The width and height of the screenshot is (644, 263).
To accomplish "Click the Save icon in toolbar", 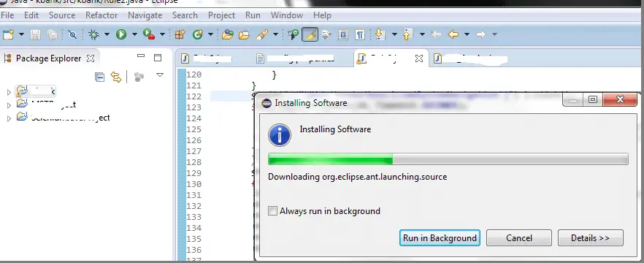I will pyautogui.click(x=35, y=34).
